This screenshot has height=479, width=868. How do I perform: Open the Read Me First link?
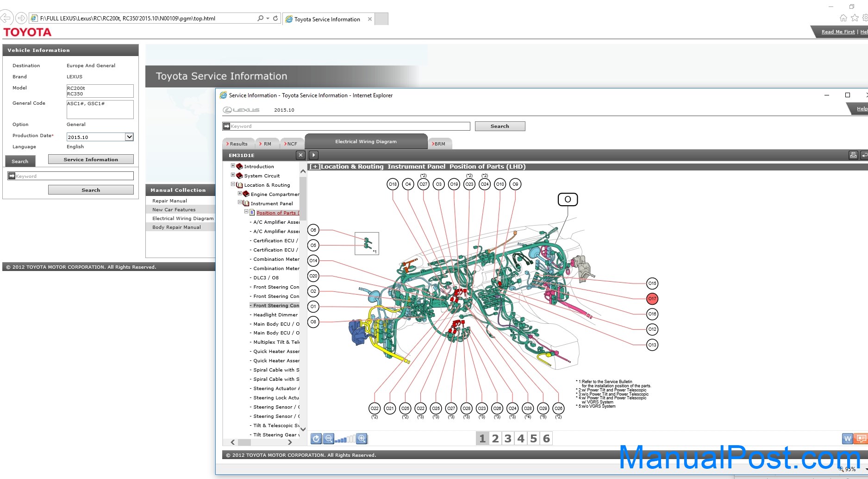tap(838, 32)
